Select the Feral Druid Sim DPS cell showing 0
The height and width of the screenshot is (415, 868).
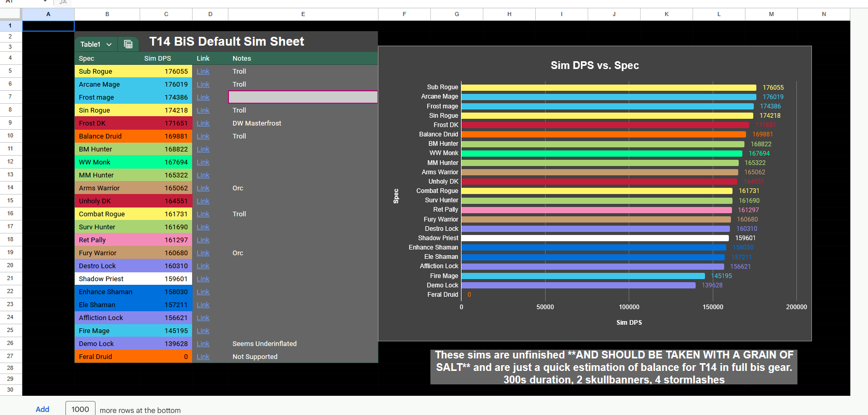click(x=166, y=357)
